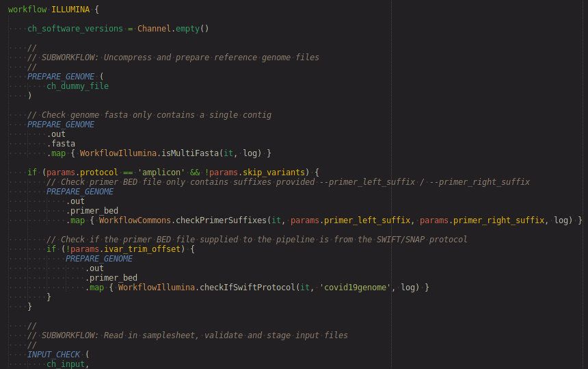
Task: Click '.fasta' property line
Action: [x=61, y=143]
